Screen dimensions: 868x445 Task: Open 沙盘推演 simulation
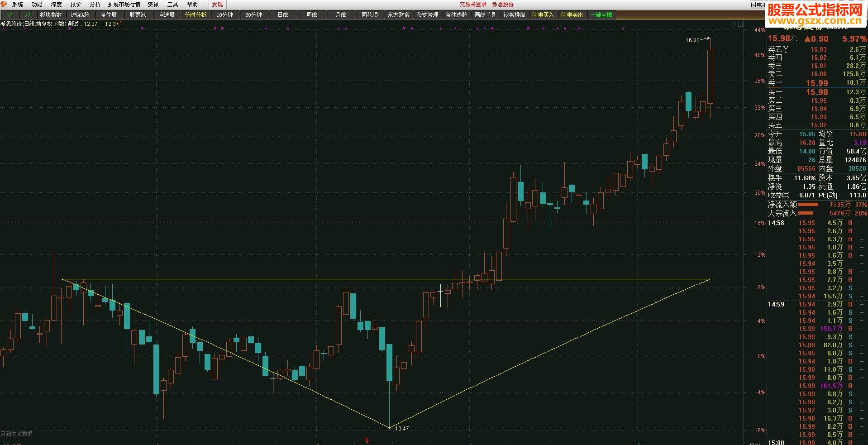pos(514,15)
